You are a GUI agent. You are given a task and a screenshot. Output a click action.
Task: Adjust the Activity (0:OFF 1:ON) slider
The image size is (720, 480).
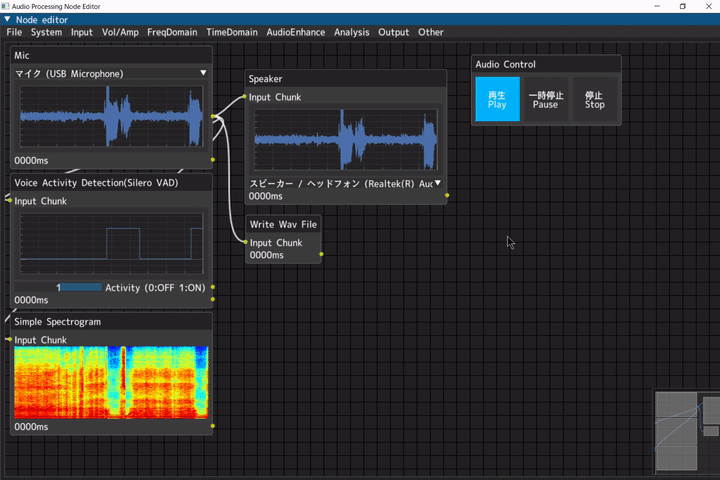pyautogui.click(x=58, y=288)
